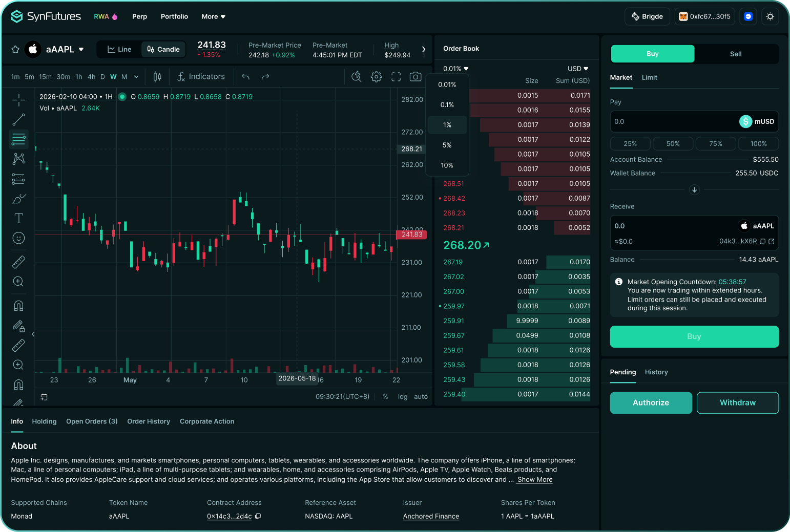Toggle lock all drawing tools

tap(18, 326)
